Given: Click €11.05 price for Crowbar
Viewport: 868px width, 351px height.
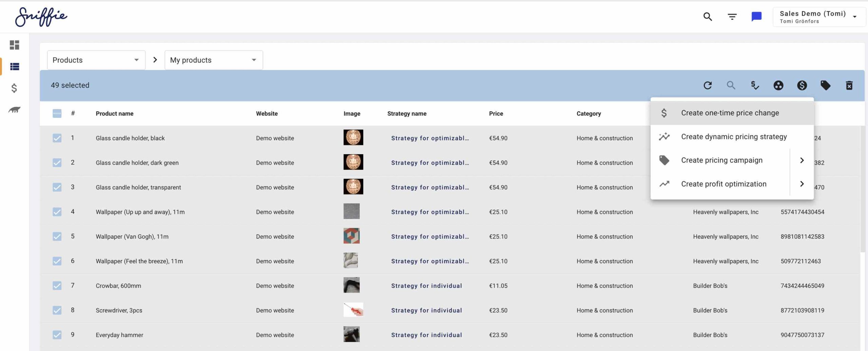Looking at the screenshot, I should [x=498, y=286].
